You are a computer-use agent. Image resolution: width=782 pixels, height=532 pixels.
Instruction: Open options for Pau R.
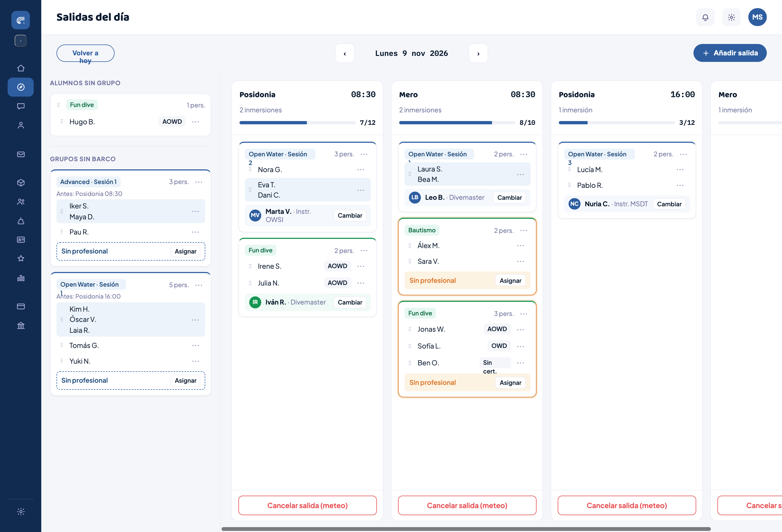click(195, 232)
